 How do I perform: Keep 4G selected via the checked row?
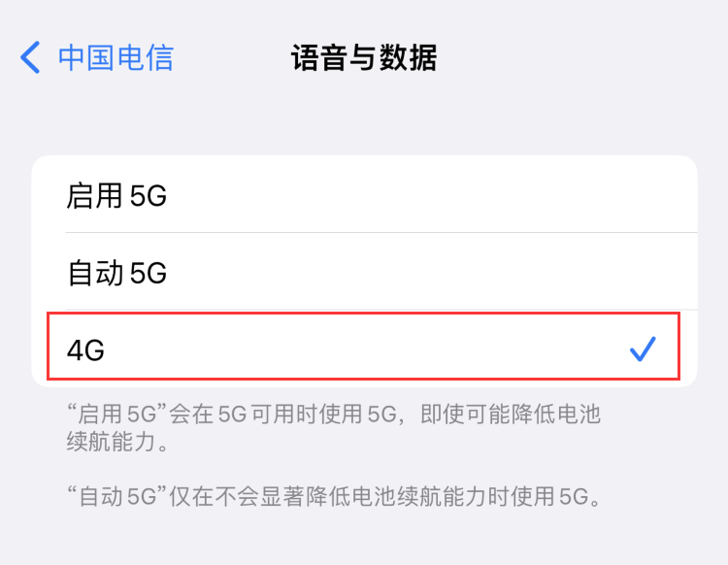pyautogui.click(x=364, y=349)
